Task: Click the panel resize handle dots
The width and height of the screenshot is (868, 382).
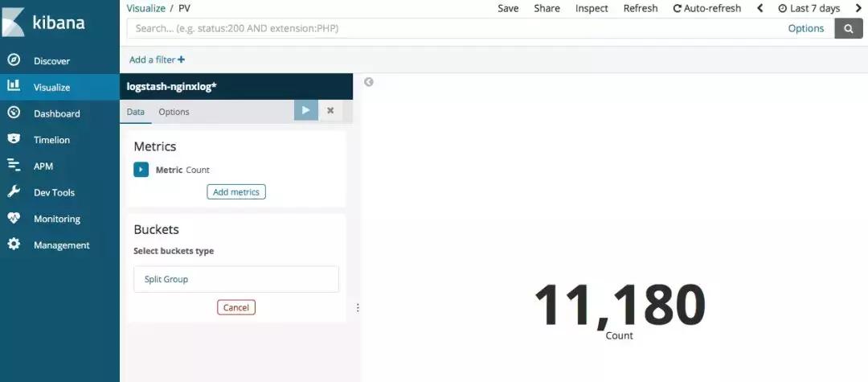Action: tap(358, 307)
